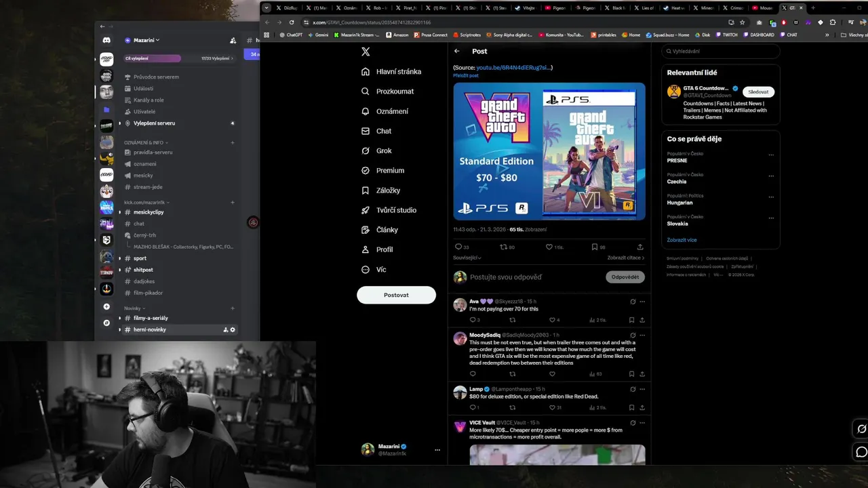Open Články in X sidebar

(380, 230)
